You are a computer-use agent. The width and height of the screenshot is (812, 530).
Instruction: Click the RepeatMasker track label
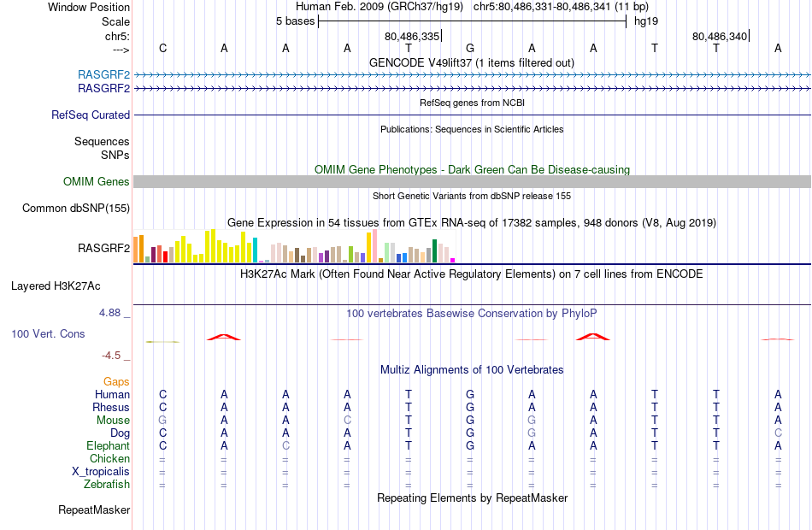point(94,510)
